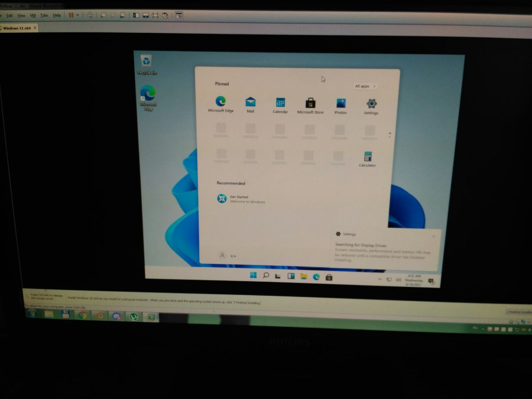Toggle the thumbnail bar view icon

(x=146, y=15)
